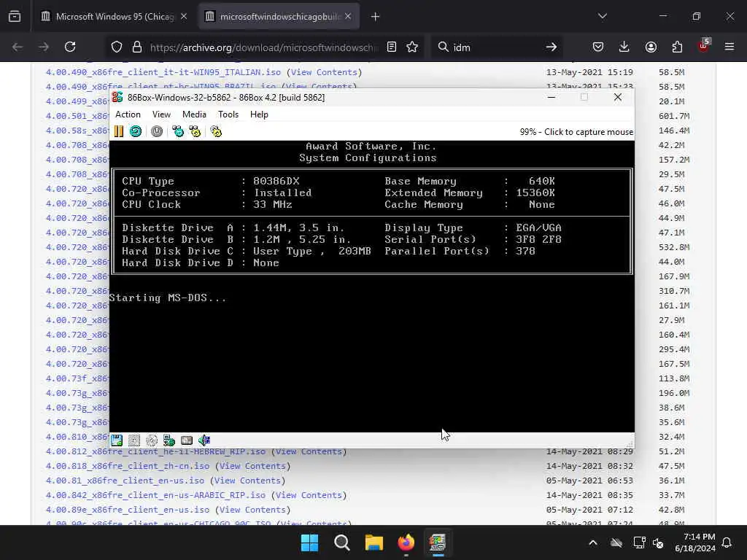The height and width of the screenshot is (560, 747).
Task: Hard reset the emulated machine
Action: 136,131
